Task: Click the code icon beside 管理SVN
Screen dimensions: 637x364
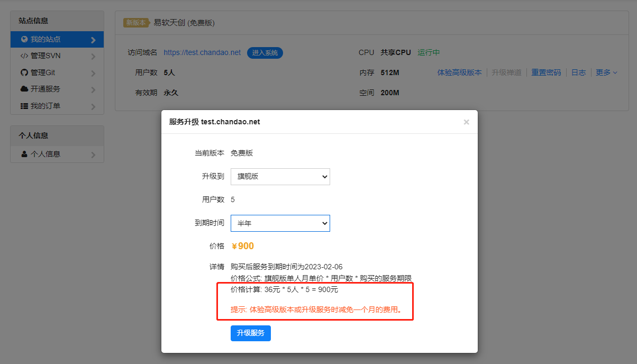Action: (24, 56)
